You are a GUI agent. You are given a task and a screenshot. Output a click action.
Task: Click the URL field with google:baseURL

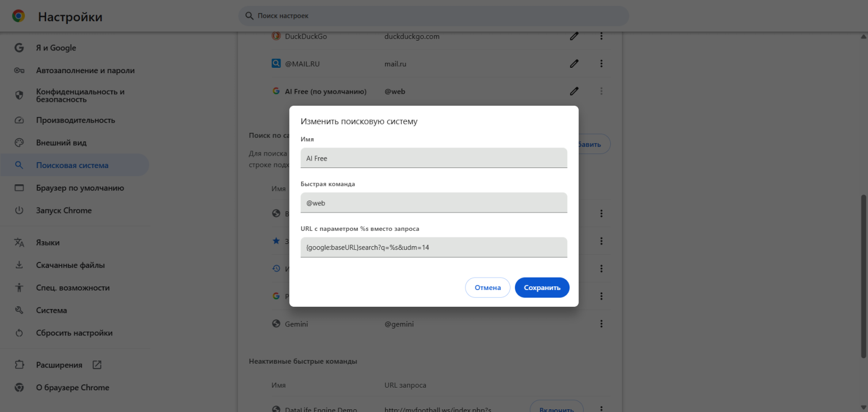433,247
